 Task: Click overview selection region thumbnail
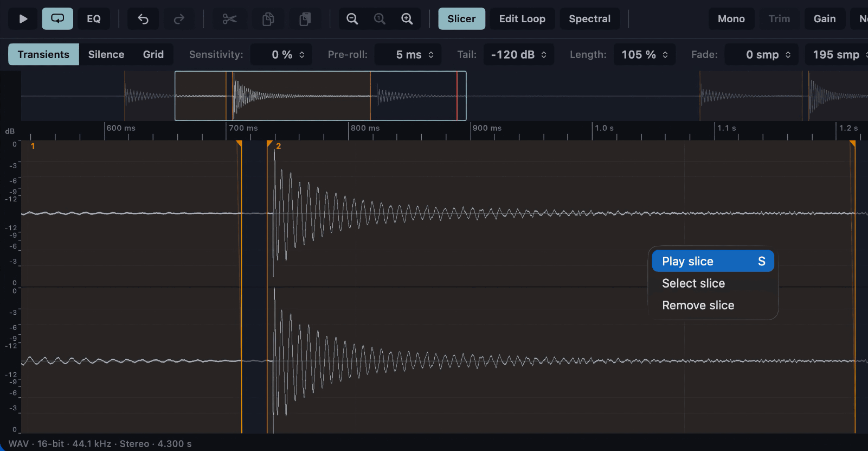(320, 96)
